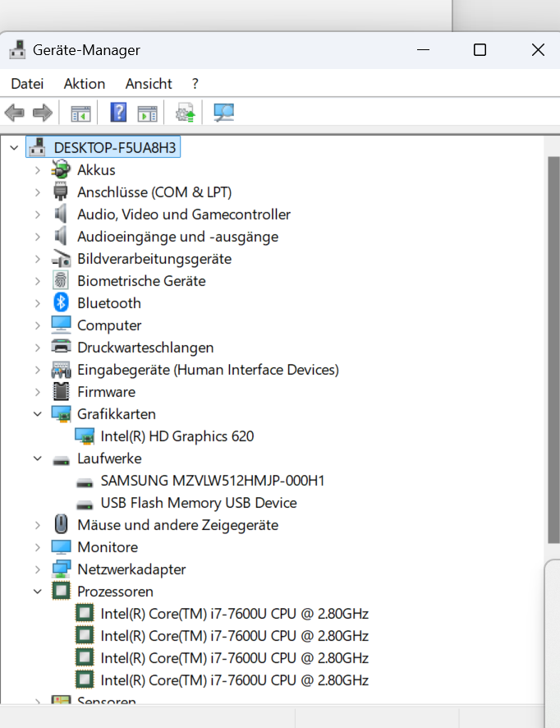The width and height of the screenshot is (560, 728).
Task: Click the Forward arrow toolbar icon
Action: 43,113
